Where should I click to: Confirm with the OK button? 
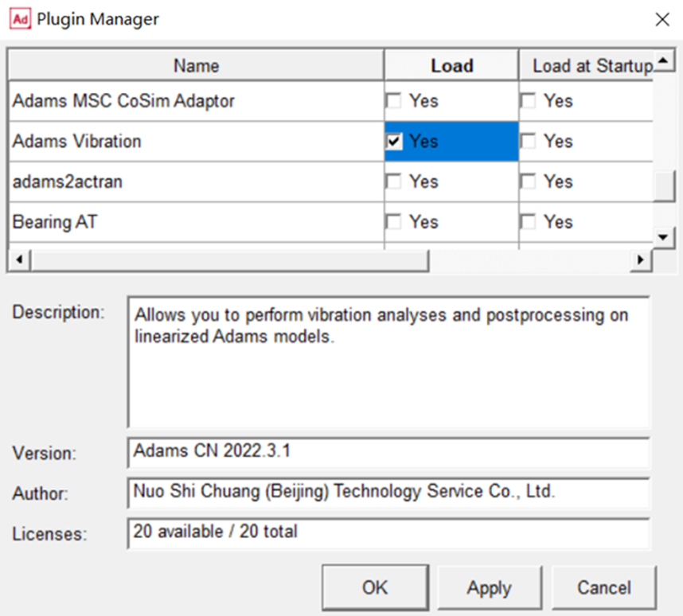pos(375,587)
